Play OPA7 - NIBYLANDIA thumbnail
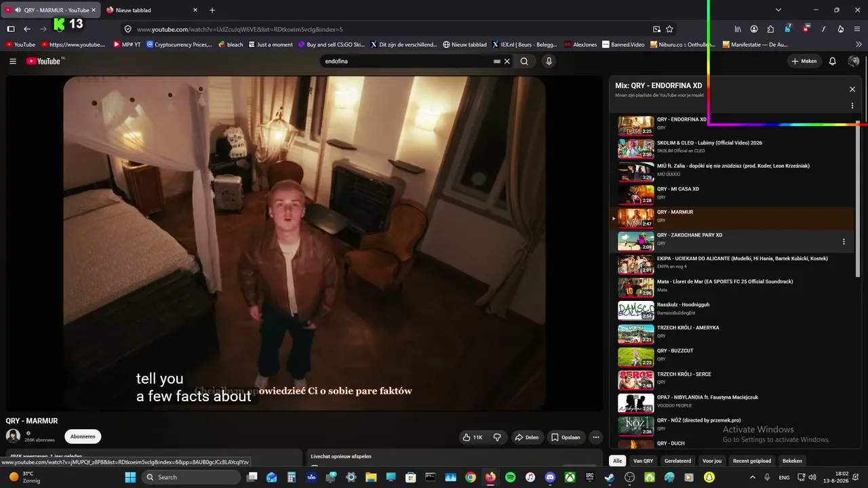This screenshot has height=488, width=868. 635,403
